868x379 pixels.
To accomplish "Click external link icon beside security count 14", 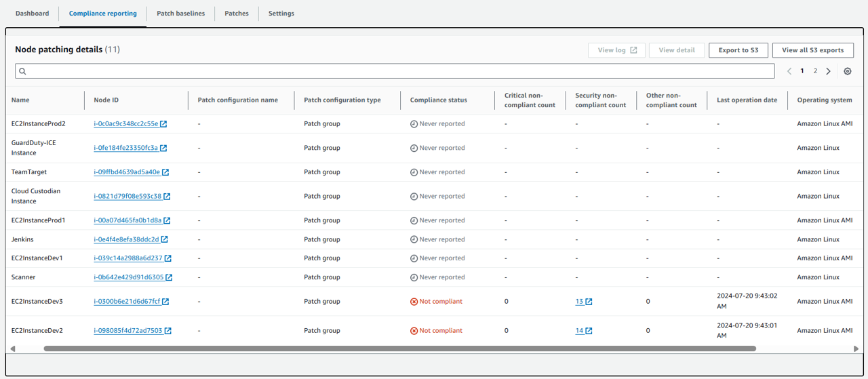I will coord(589,331).
